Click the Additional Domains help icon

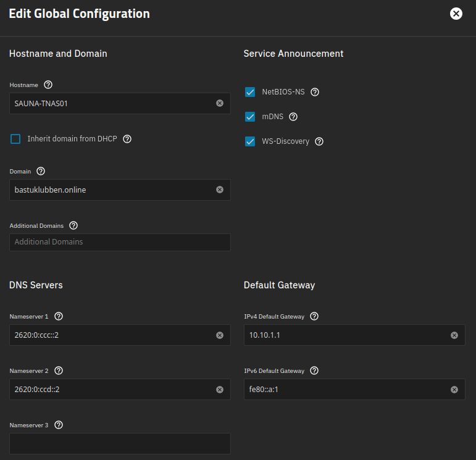(x=73, y=225)
